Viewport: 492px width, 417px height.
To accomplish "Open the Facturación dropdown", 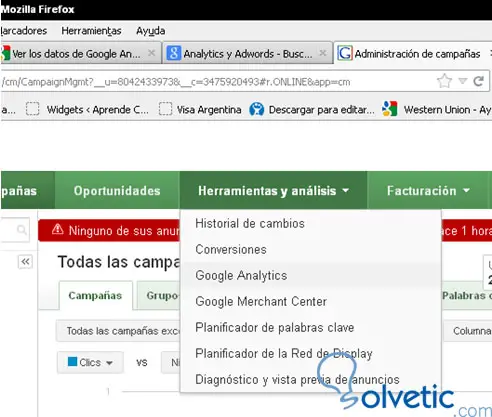I will [x=429, y=191].
